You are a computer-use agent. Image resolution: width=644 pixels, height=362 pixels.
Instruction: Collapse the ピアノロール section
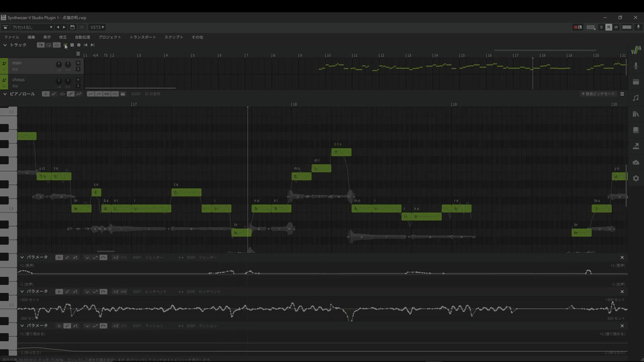[5, 94]
